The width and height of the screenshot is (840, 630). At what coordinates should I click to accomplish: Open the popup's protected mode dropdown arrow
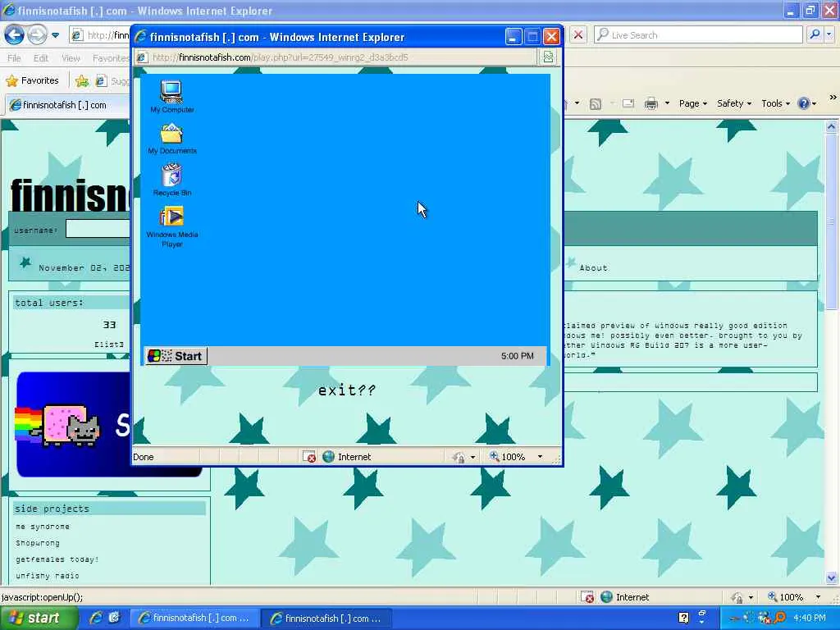pos(472,458)
